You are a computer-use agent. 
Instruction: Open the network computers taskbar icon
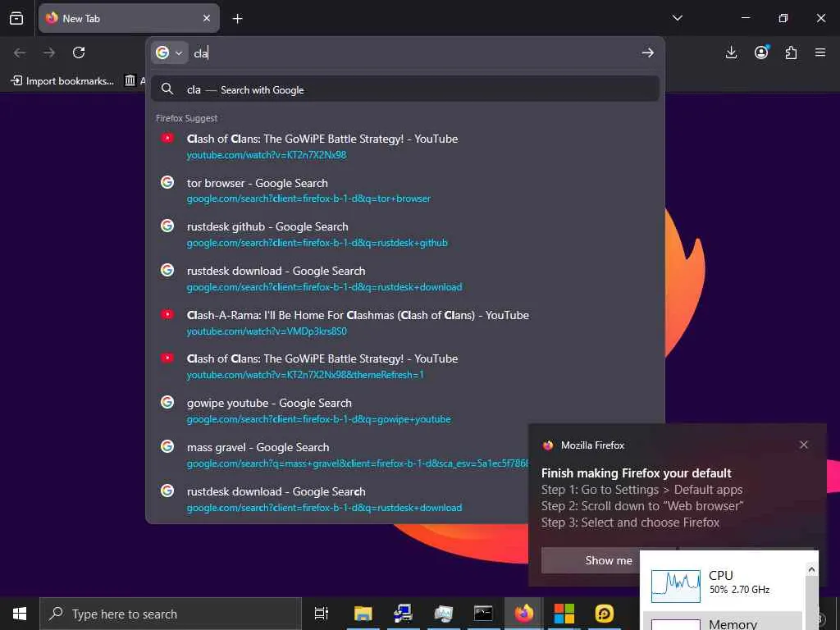[403, 614]
